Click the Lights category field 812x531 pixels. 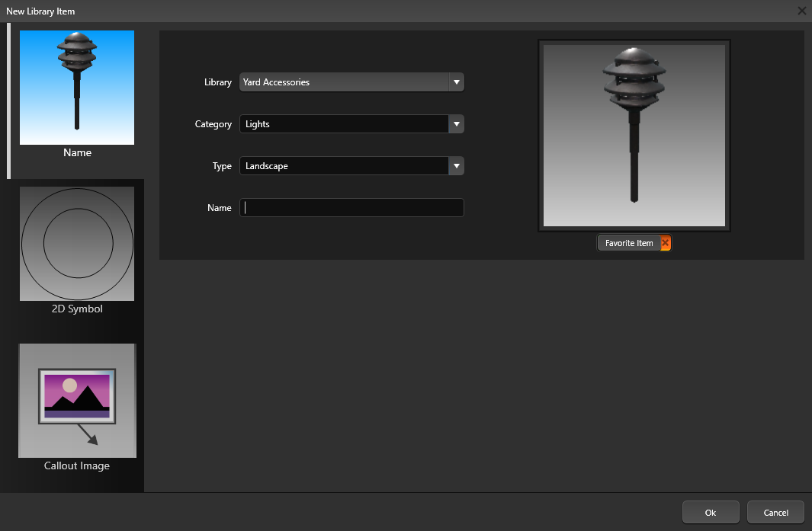343,124
